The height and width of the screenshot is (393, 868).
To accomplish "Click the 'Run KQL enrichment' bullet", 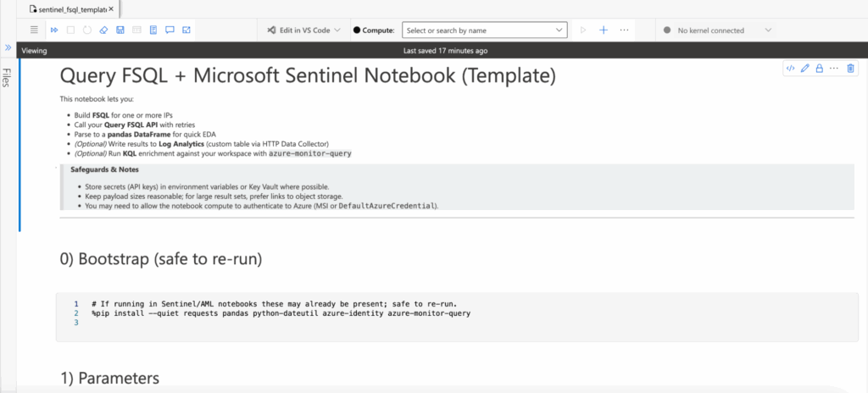I will 213,153.
